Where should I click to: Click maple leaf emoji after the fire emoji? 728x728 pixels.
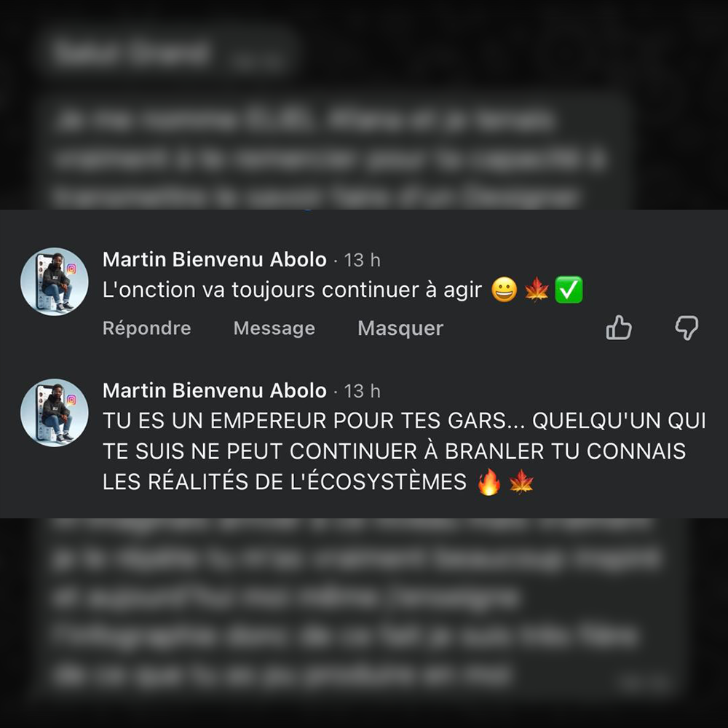(521, 481)
